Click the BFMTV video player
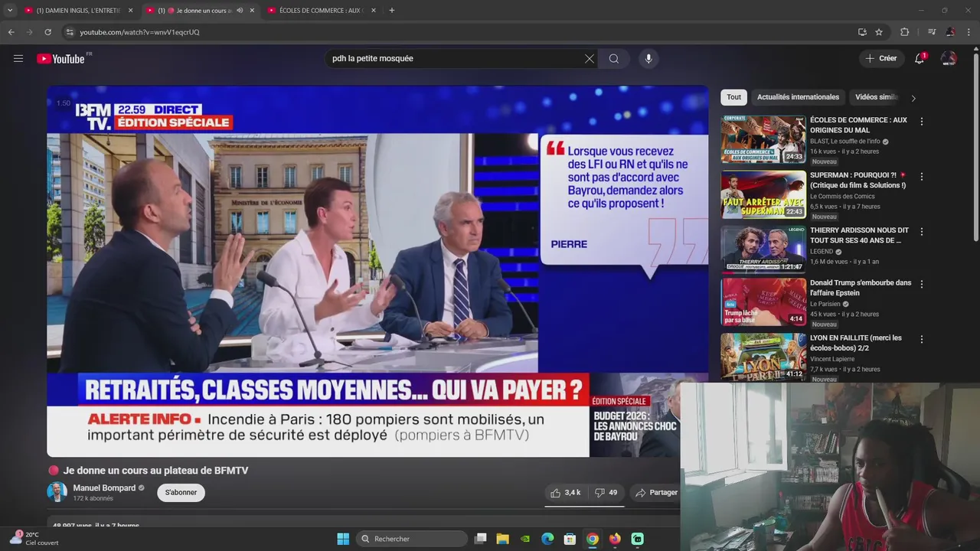Screen dimensions: 980x551 pos(377,272)
